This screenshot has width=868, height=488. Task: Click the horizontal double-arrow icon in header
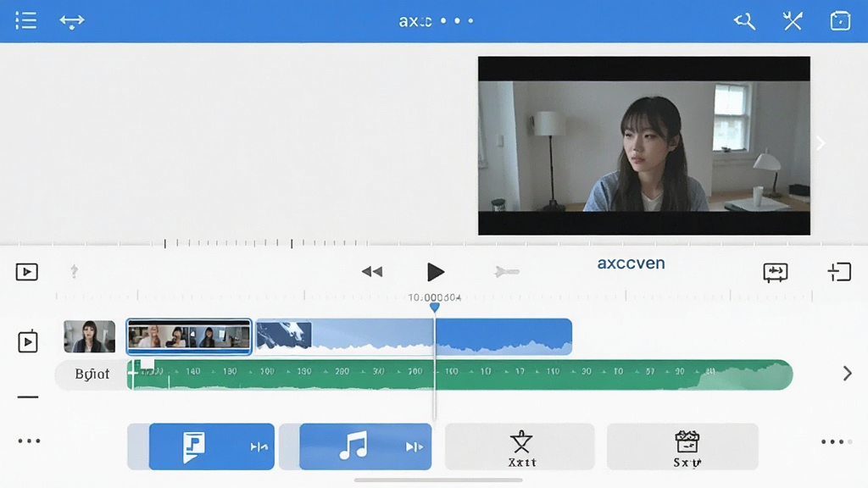tap(72, 21)
